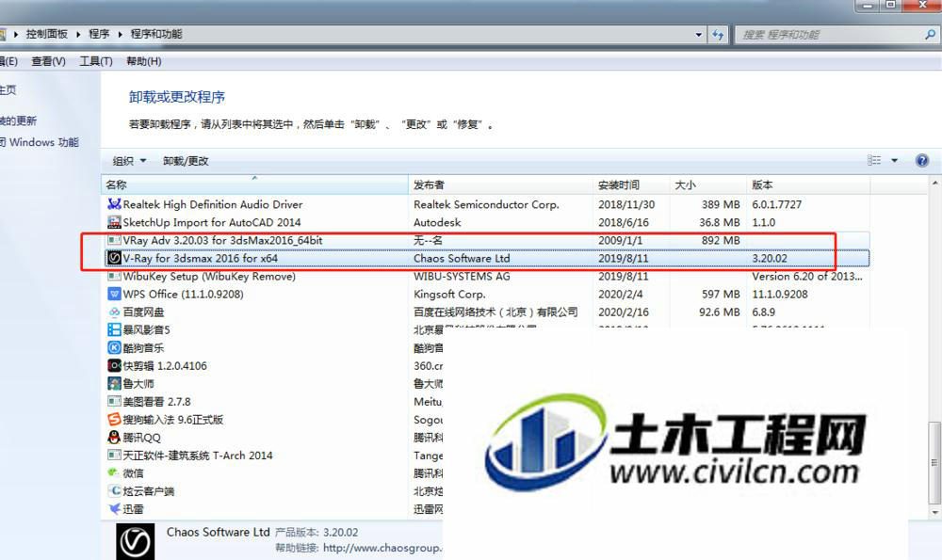The image size is (942, 560).
Task: Click the scrollbar down arrow
Action: pos(934,512)
